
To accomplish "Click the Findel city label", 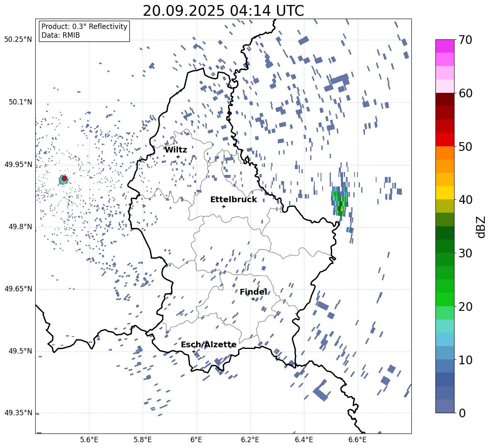I will click(x=253, y=292).
